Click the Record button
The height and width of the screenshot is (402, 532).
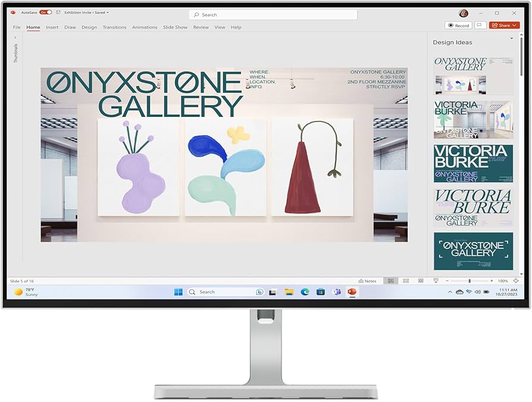coord(458,26)
